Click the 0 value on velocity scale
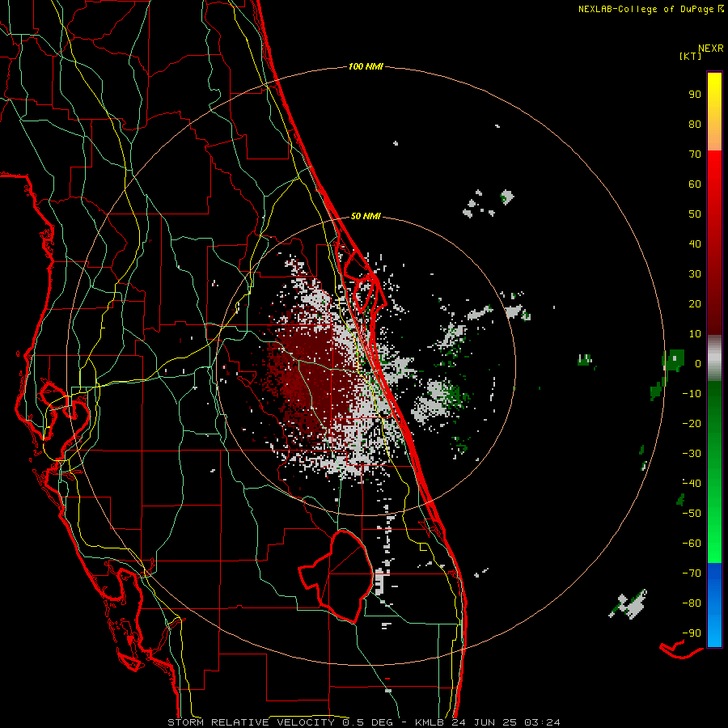This screenshot has width=728, height=728. point(698,363)
